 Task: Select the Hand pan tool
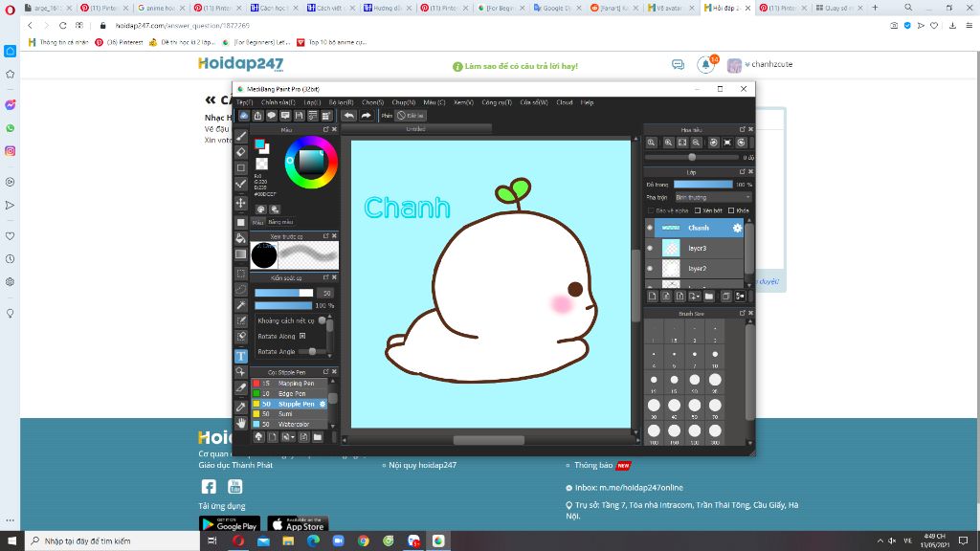click(x=241, y=423)
